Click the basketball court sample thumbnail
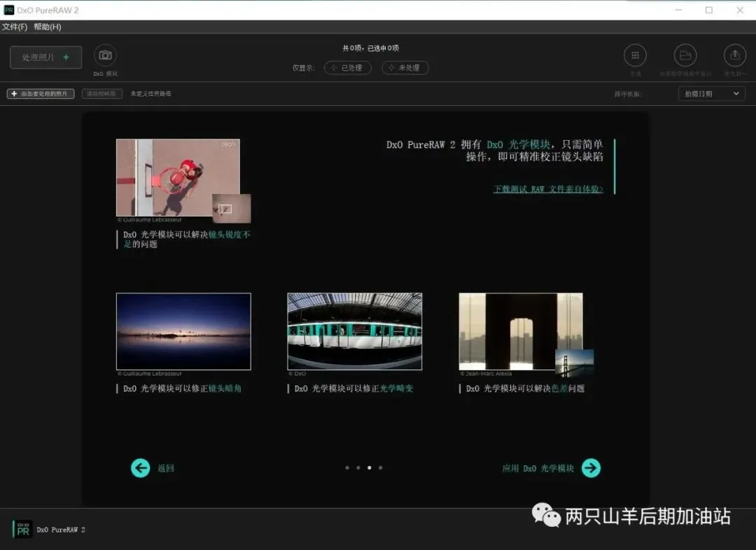 (178, 177)
